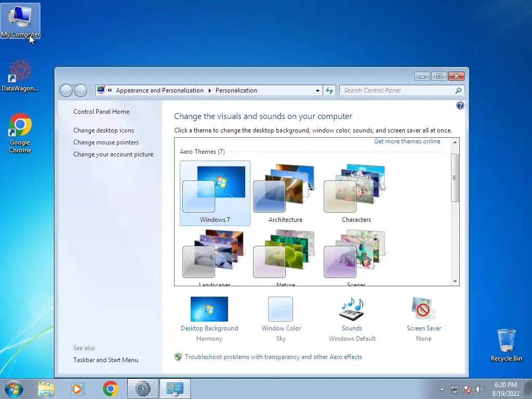Viewport: 532px width, 399px height.
Task: Click the Forward navigation arrow
Action: 81,90
